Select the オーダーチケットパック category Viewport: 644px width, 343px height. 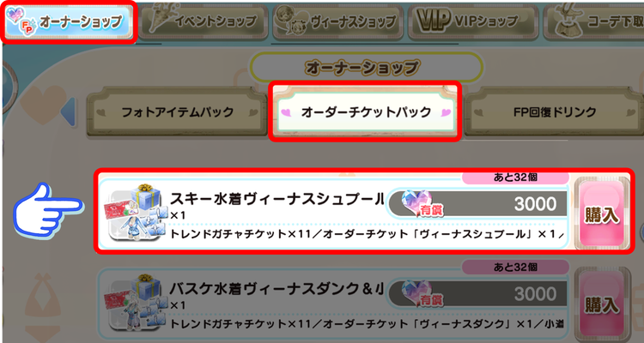[x=365, y=111]
